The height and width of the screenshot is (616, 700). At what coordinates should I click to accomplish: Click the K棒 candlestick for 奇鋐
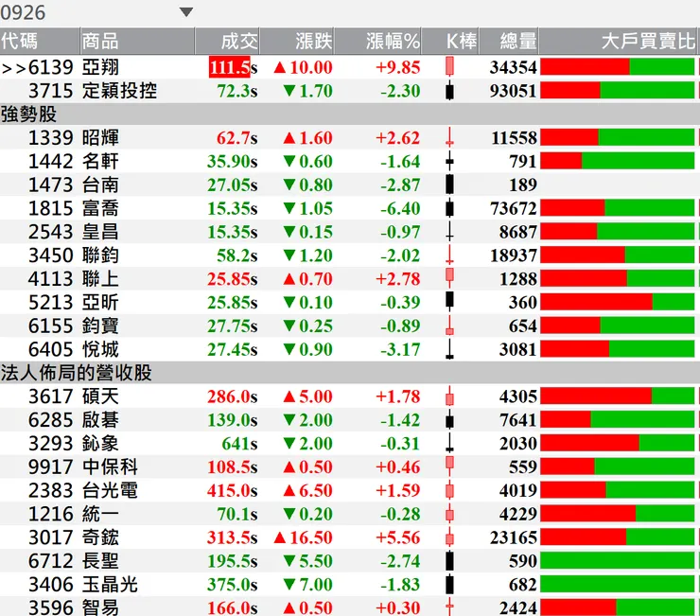point(449,537)
